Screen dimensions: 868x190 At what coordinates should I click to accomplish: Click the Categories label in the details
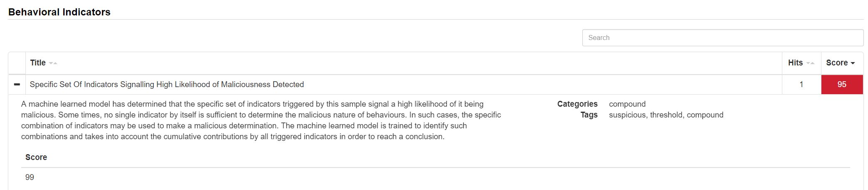tap(577, 104)
